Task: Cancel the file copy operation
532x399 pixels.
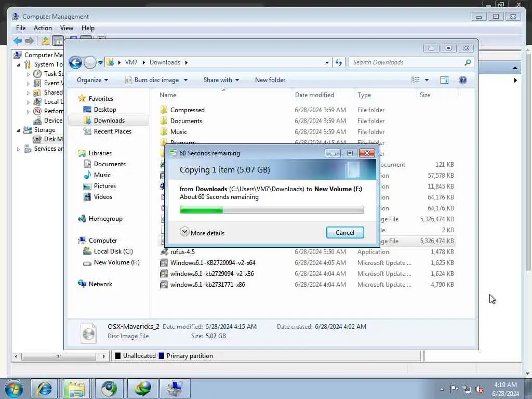Action: [x=345, y=232]
